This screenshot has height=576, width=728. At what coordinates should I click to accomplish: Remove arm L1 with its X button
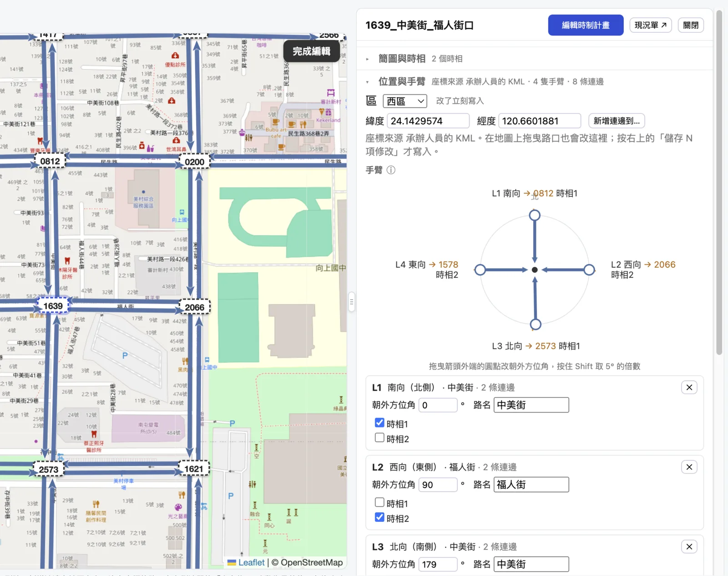(x=689, y=387)
